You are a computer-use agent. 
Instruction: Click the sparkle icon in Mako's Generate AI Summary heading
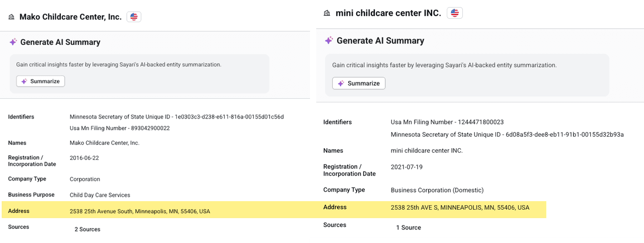pyautogui.click(x=13, y=42)
